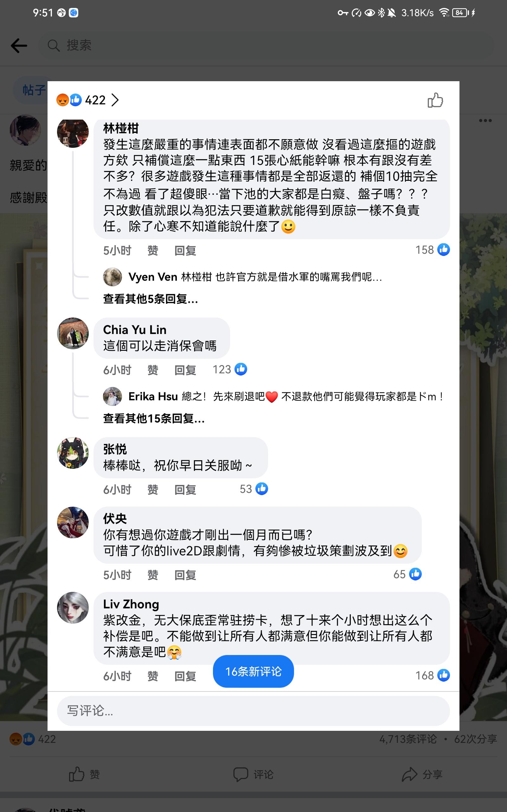The width and height of the screenshot is (507, 812).
Task: Open reactions list chevron next to 422
Action: pyautogui.click(x=115, y=100)
